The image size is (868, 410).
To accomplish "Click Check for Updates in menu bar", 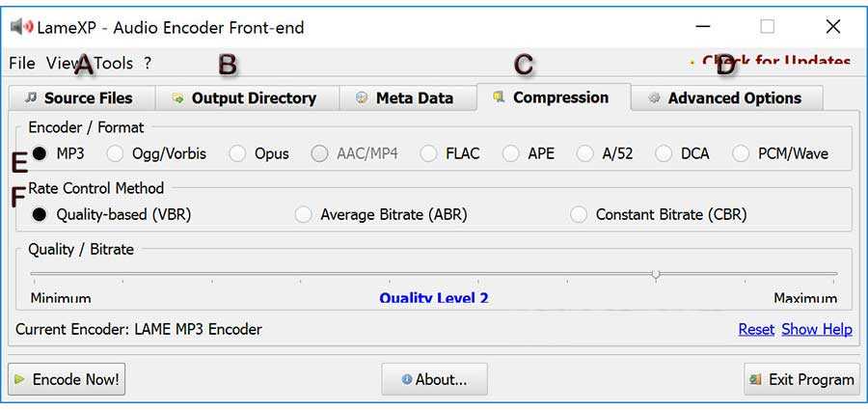I will 776,62.
